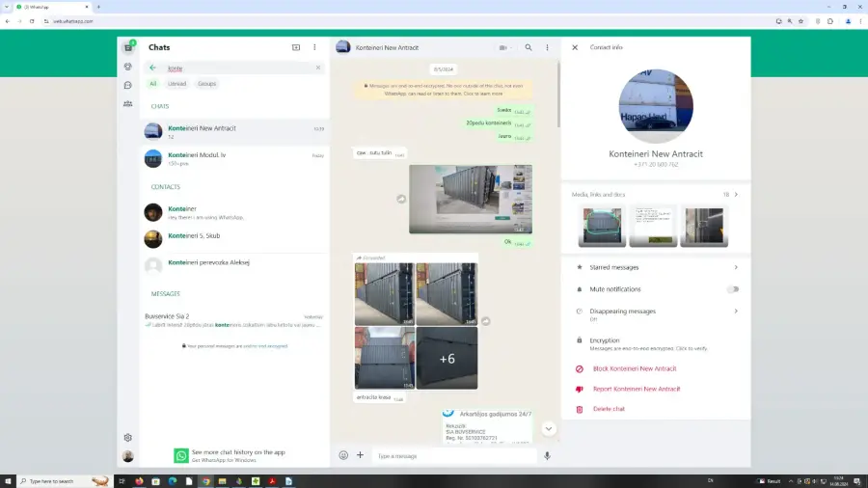Open container screenshot image in chat
Screen dimensions: 868x488
click(x=471, y=200)
